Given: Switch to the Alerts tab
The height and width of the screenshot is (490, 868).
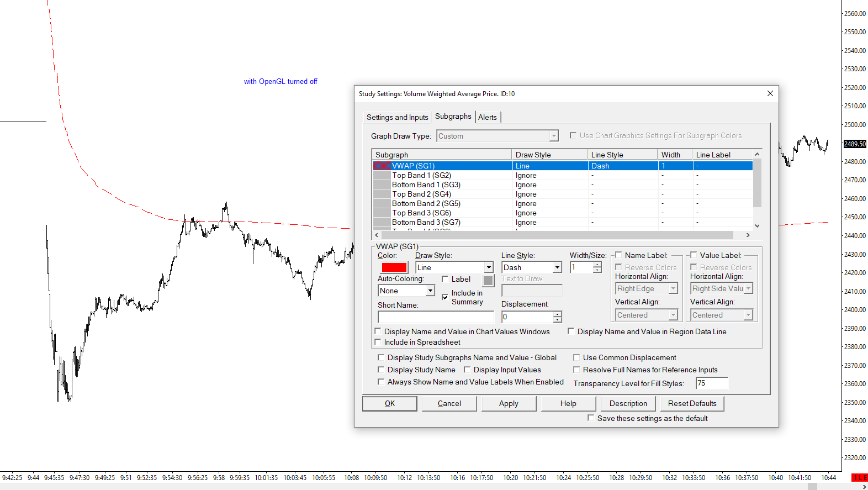Looking at the screenshot, I should pyautogui.click(x=488, y=117).
